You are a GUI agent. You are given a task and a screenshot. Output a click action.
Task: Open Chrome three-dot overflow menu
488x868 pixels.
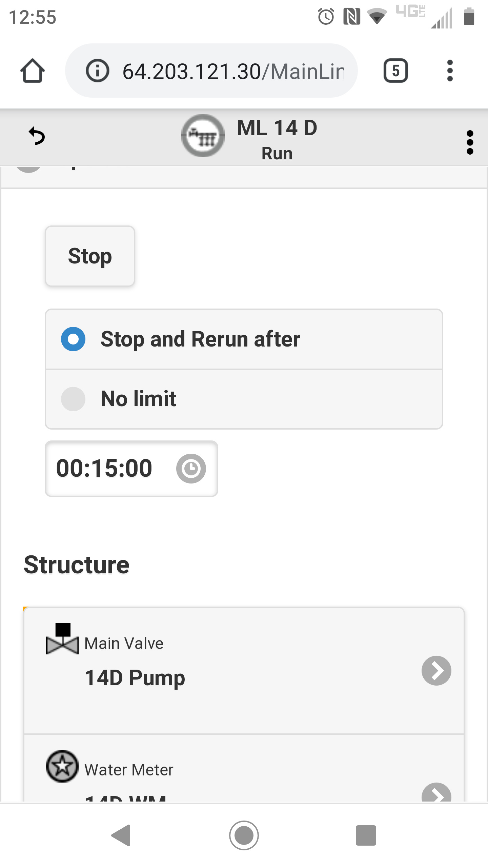tap(450, 71)
